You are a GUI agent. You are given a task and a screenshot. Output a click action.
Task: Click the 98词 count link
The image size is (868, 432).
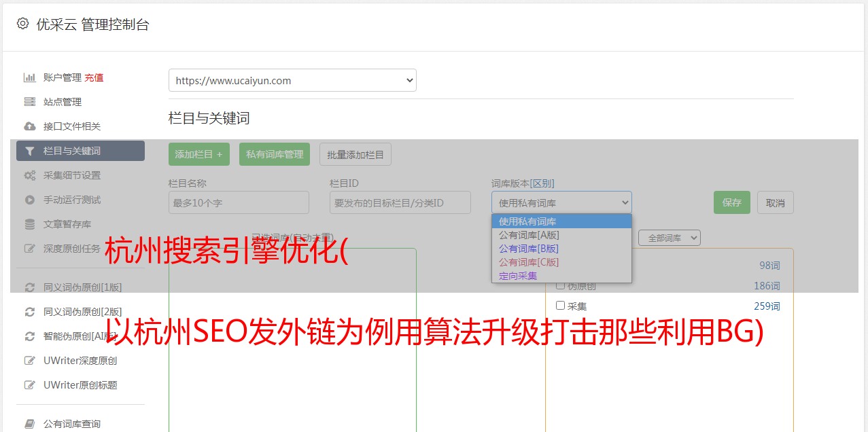(x=769, y=266)
